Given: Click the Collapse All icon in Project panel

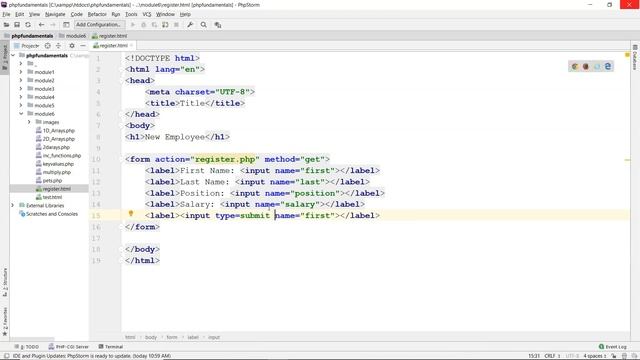Looking at the screenshot, I should pyautogui.click(x=58, y=46).
